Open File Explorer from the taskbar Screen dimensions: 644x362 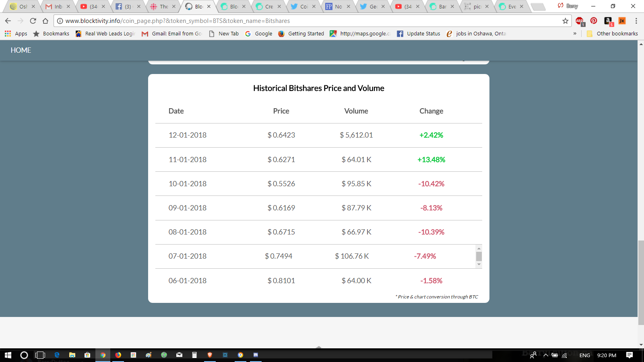72,355
